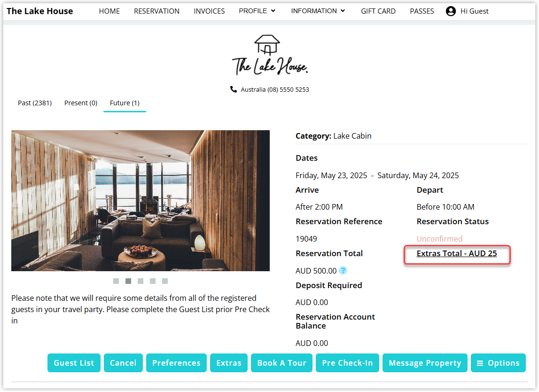The width and height of the screenshot is (539, 392).
Task: Click the Guest List button
Action: 74,363
